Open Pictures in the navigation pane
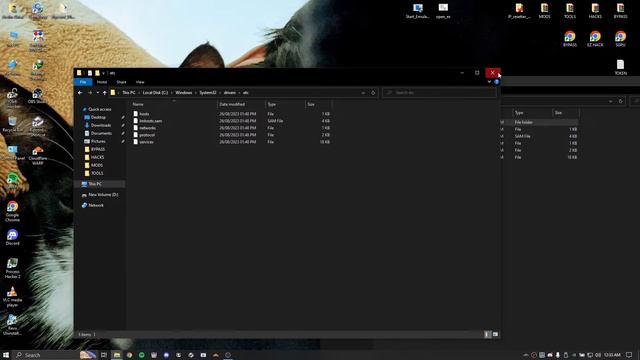640x360 pixels. point(98,141)
